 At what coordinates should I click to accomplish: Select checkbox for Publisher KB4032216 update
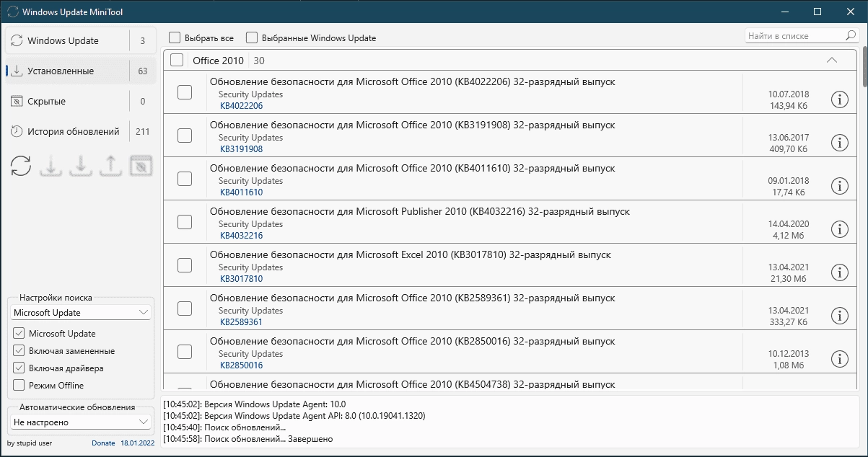click(x=185, y=222)
